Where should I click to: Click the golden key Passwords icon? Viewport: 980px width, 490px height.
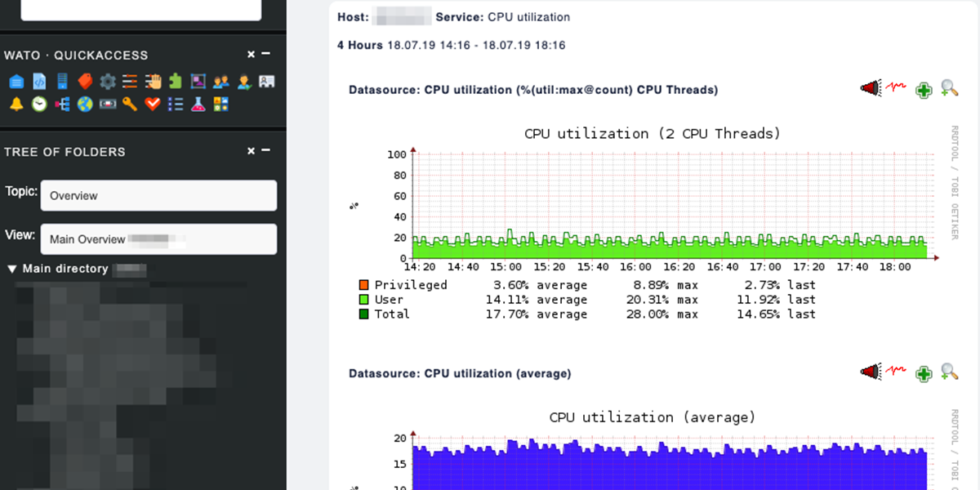[x=129, y=104]
